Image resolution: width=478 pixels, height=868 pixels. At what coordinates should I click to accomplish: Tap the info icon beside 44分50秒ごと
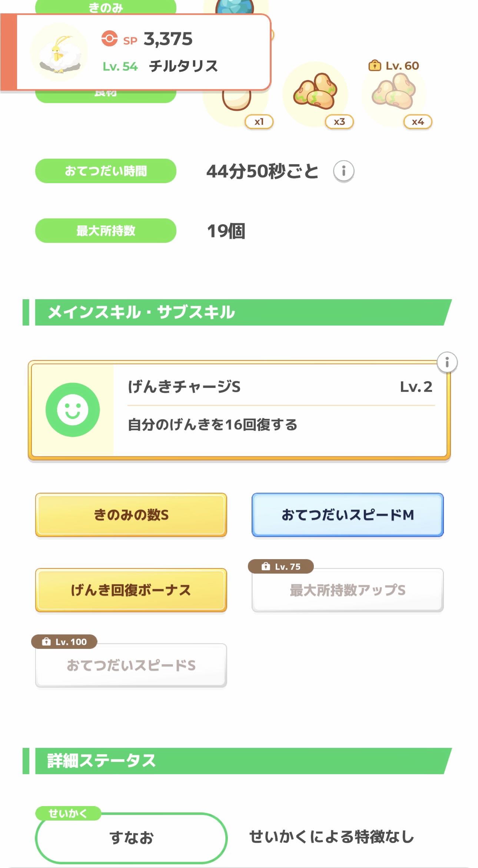pyautogui.click(x=343, y=171)
